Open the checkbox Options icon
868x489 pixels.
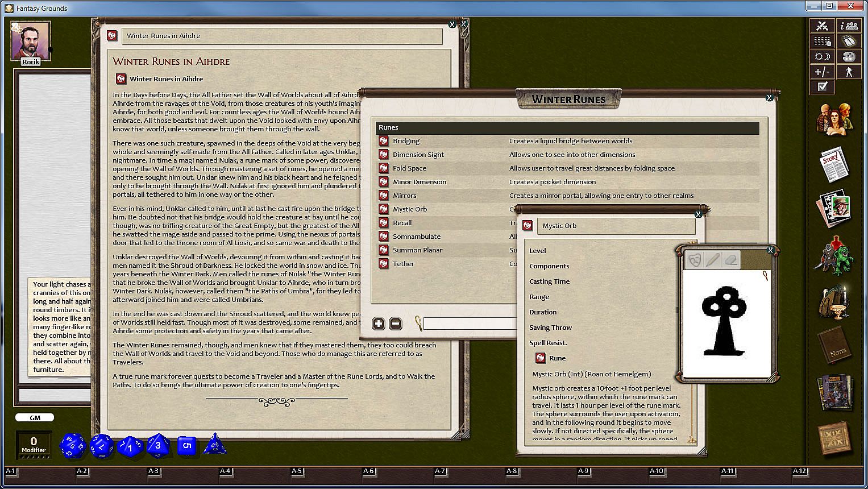coord(822,87)
